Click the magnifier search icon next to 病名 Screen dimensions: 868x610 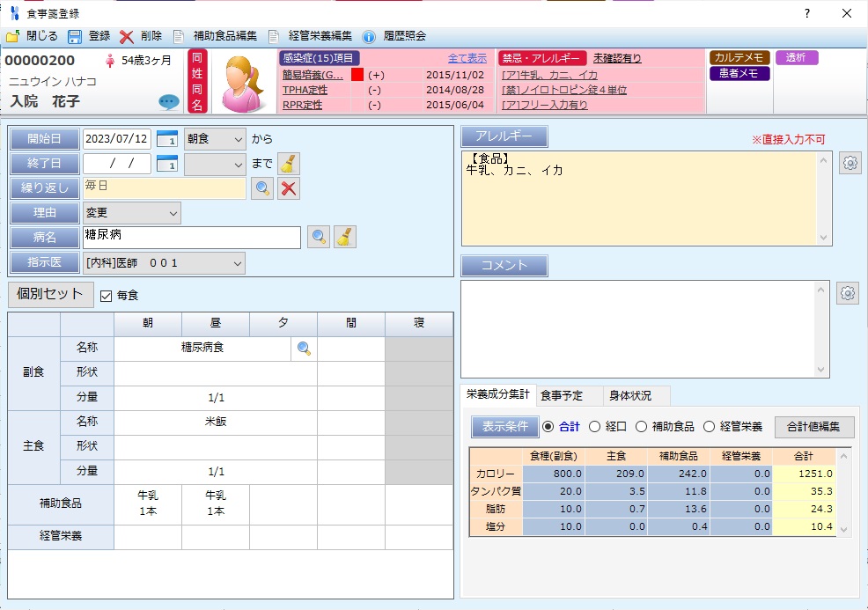(319, 237)
